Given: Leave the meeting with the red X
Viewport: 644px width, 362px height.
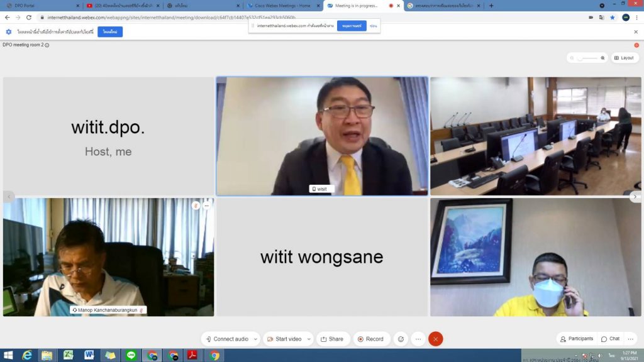Looking at the screenshot, I should [435, 339].
